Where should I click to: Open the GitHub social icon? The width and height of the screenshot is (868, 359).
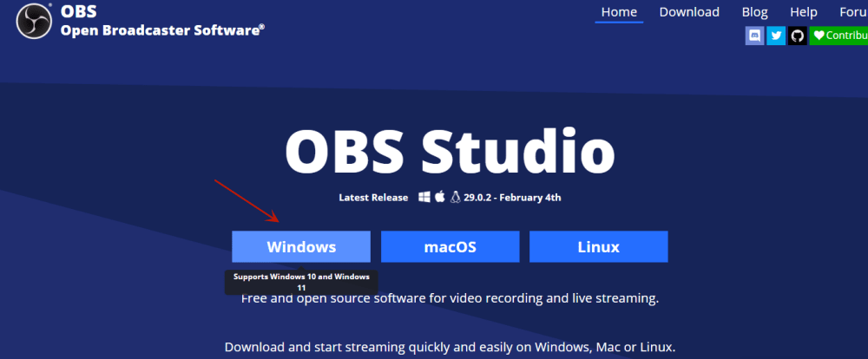[797, 36]
